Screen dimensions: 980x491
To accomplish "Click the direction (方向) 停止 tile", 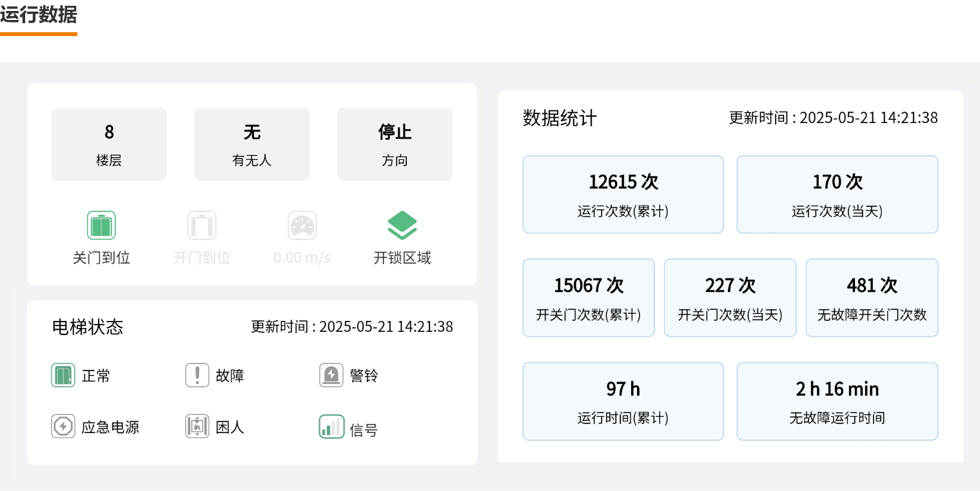I will (395, 144).
